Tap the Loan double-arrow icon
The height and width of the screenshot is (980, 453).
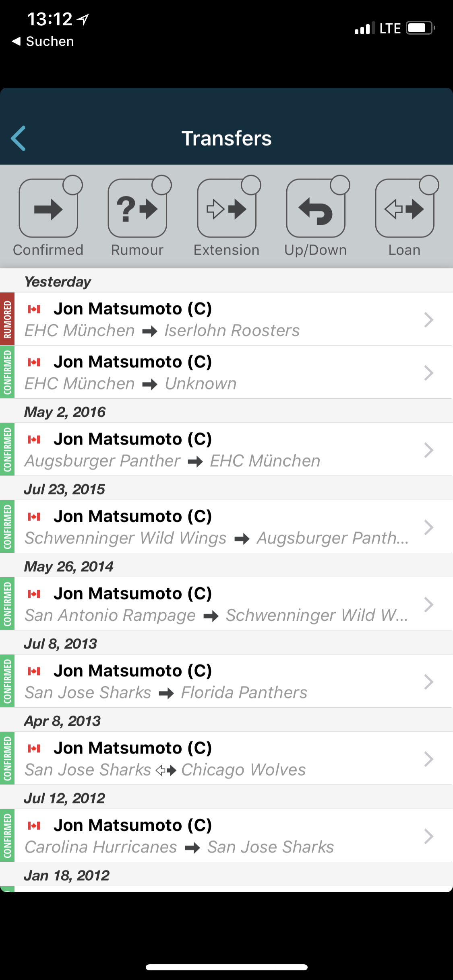pos(404,209)
